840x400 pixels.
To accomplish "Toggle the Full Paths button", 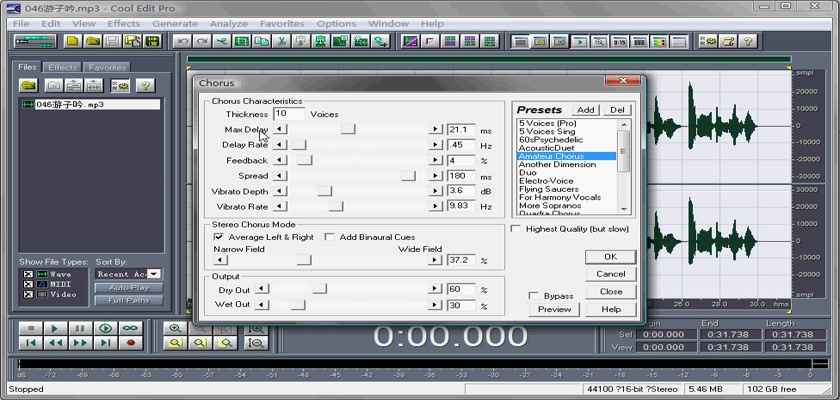I will tap(129, 300).
